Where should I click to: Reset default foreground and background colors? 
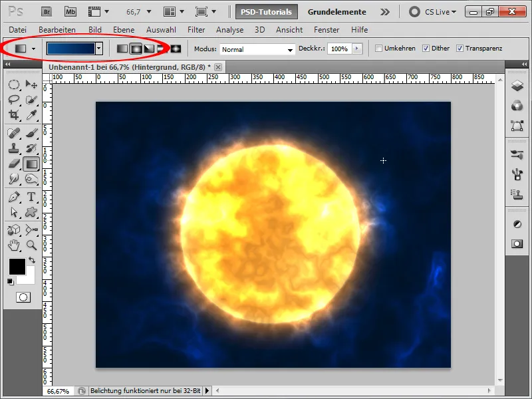coord(11,281)
